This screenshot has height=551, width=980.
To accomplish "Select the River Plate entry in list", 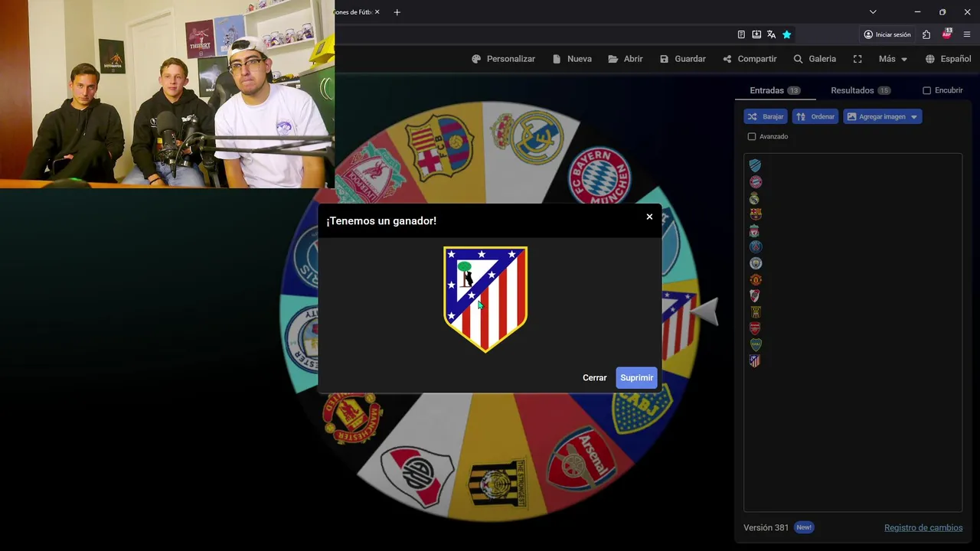I will 755,295.
